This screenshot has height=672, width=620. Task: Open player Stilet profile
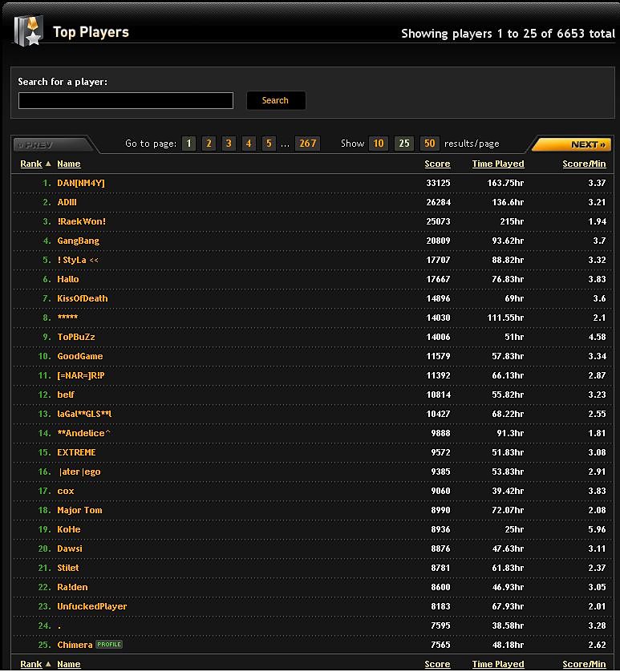click(x=67, y=569)
